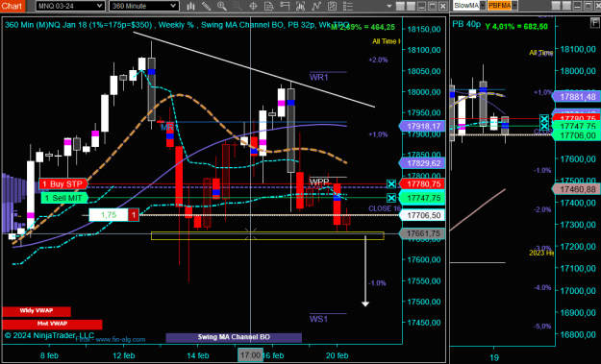Click first link square in right chart window
Screen dimensions: 601x364
click(x=556, y=6)
